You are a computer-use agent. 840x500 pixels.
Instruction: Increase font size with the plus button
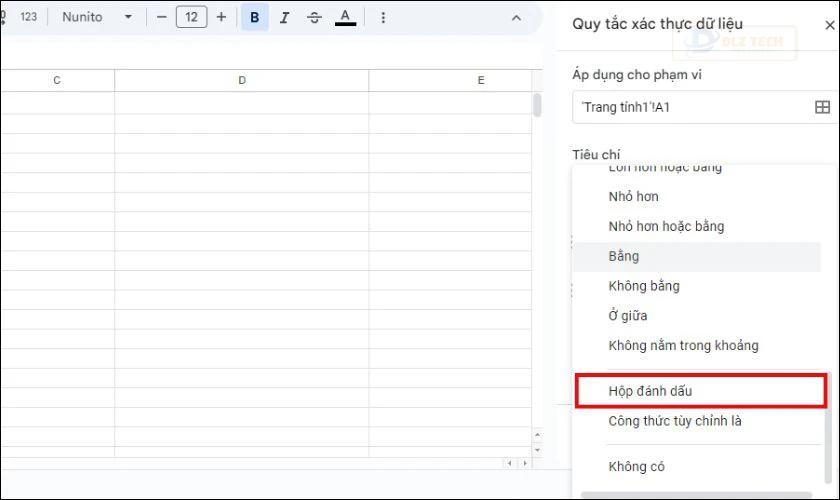point(221,18)
